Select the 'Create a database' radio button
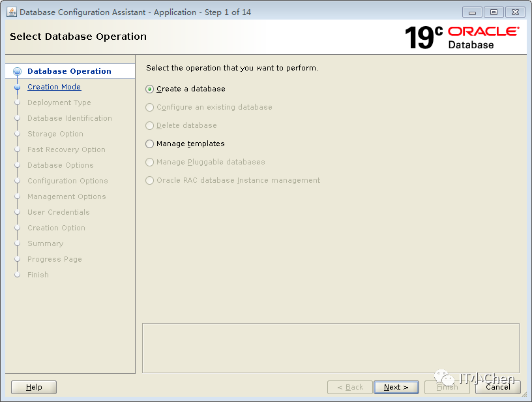This screenshot has height=402, width=532. 150,89
